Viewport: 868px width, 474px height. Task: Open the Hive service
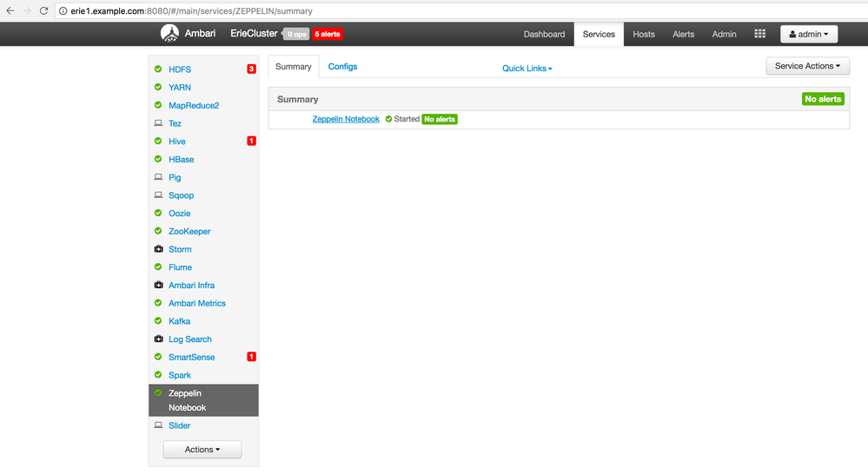pyautogui.click(x=177, y=141)
